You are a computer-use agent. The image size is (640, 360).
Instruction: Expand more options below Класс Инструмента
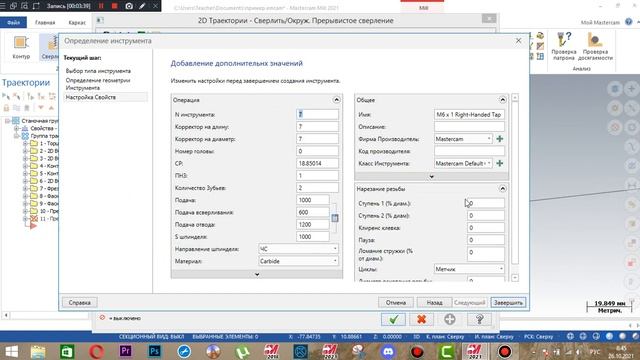click(x=431, y=177)
